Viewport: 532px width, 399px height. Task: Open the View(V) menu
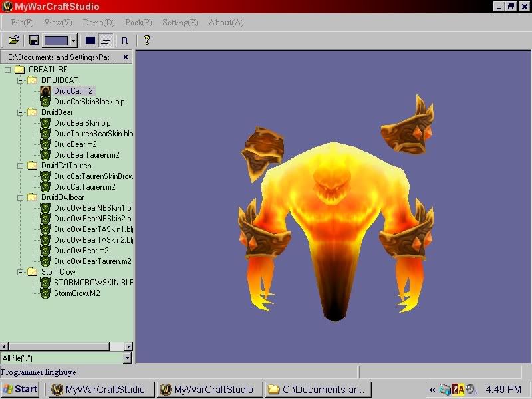tap(58, 23)
